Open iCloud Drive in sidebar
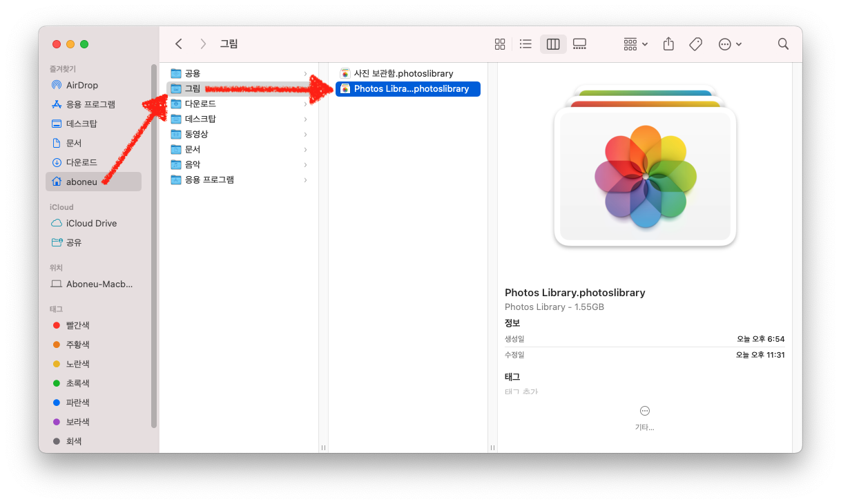This screenshot has width=841, height=504. point(93,223)
